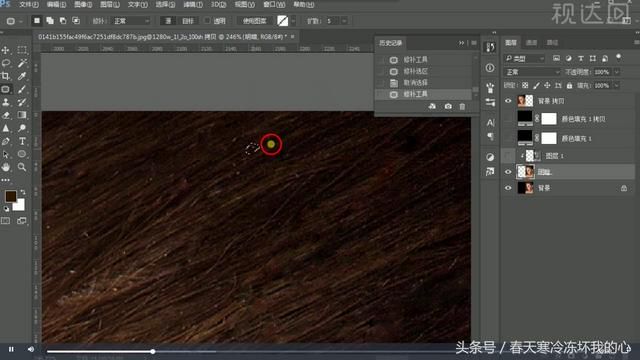This screenshot has height=360, width=640.
Task: Select the Horizontal Type tool
Action: click(22, 141)
